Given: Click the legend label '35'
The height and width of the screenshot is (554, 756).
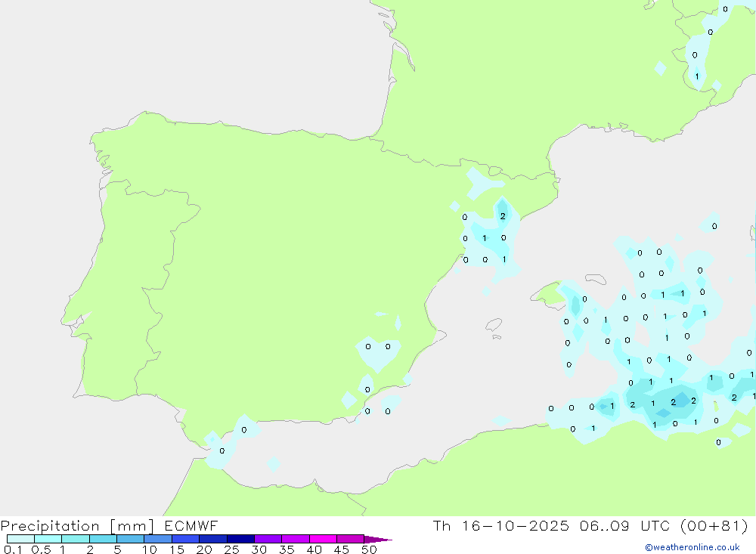Looking at the screenshot, I should [x=287, y=549].
